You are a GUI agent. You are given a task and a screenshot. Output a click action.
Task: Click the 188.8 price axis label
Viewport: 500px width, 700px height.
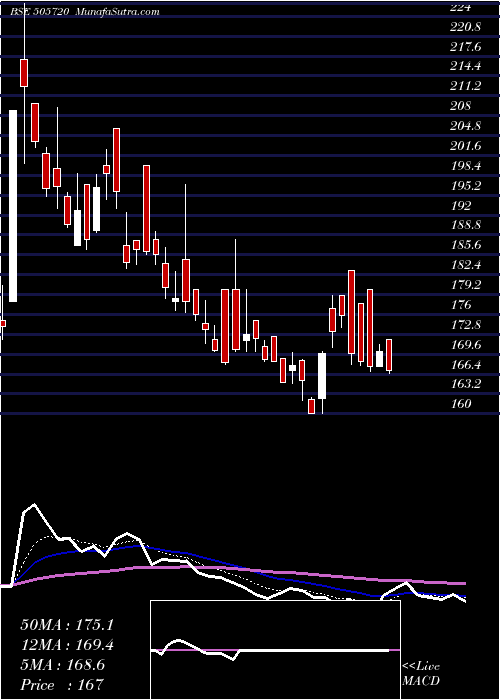pos(465,225)
